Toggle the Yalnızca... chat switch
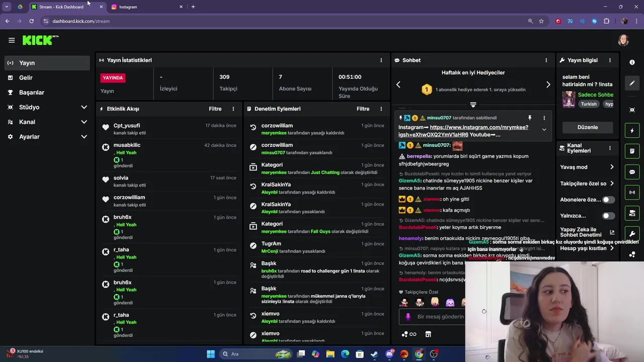 [x=608, y=216]
